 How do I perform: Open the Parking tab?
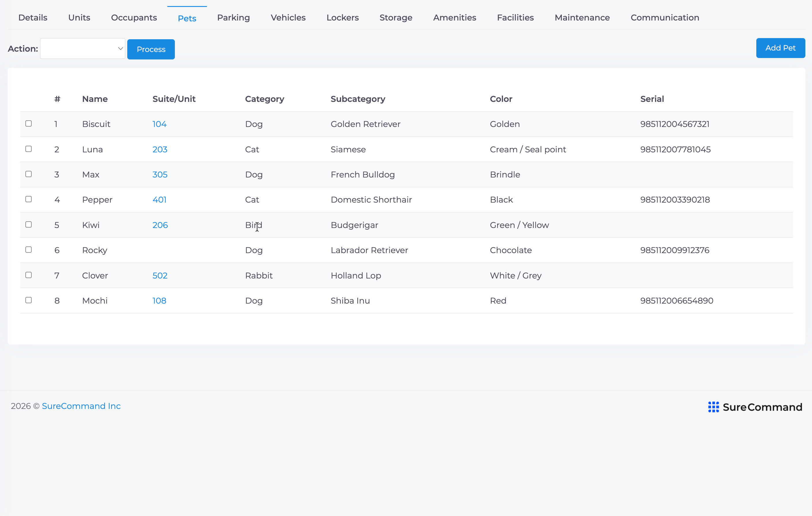pyautogui.click(x=233, y=18)
